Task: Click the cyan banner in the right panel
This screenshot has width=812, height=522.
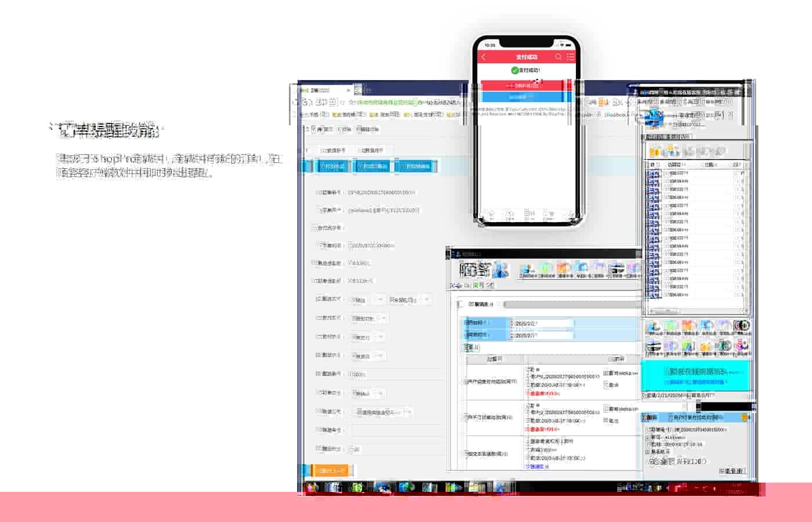Action: pyautogui.click(x=695, y=376)
